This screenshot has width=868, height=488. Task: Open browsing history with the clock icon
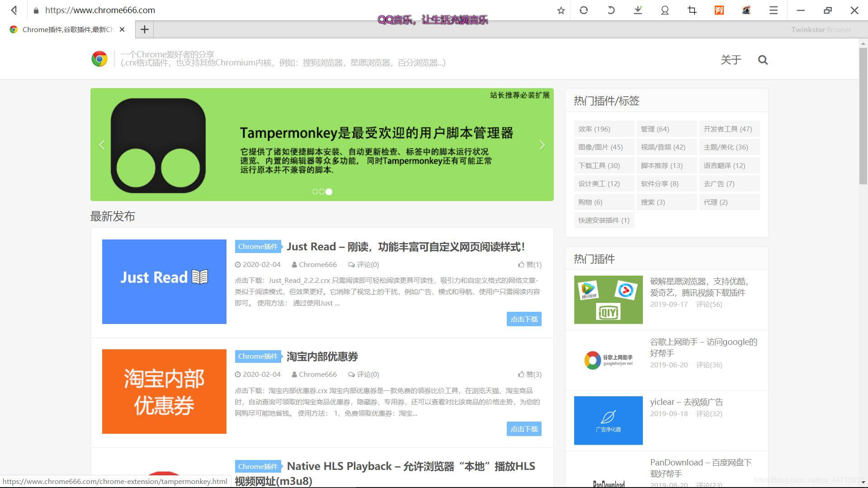click(611, 10)
